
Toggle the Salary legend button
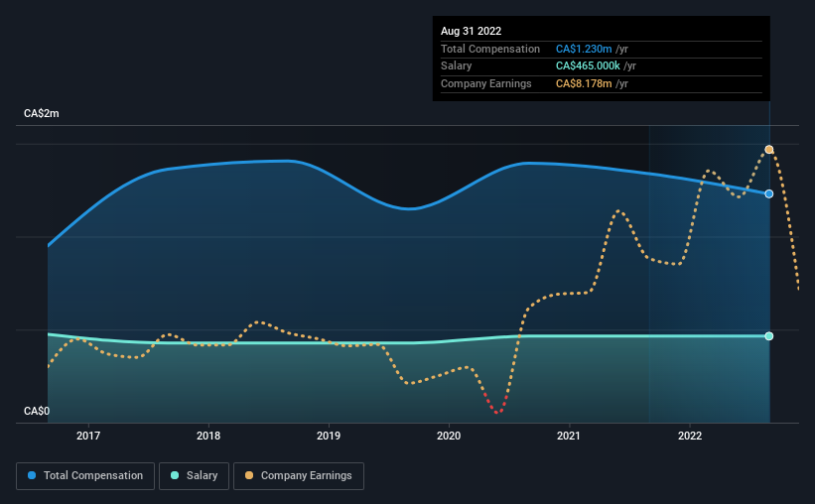(194, 476)
